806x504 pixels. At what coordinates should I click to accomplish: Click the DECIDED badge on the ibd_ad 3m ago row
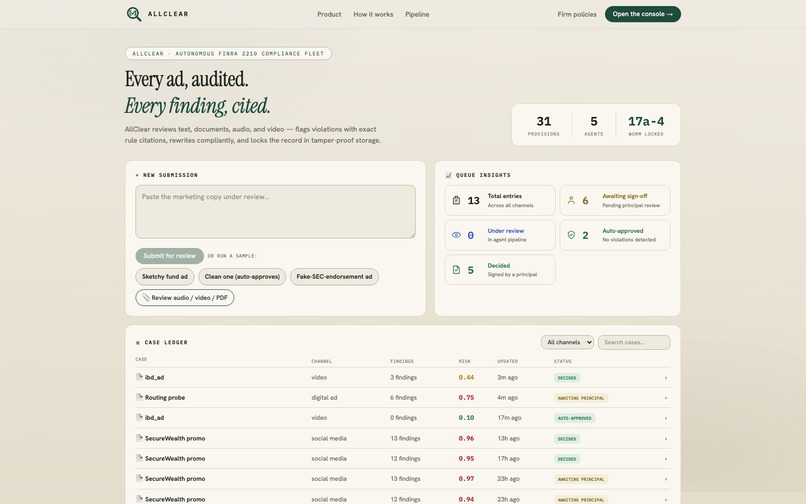(567, 378)
